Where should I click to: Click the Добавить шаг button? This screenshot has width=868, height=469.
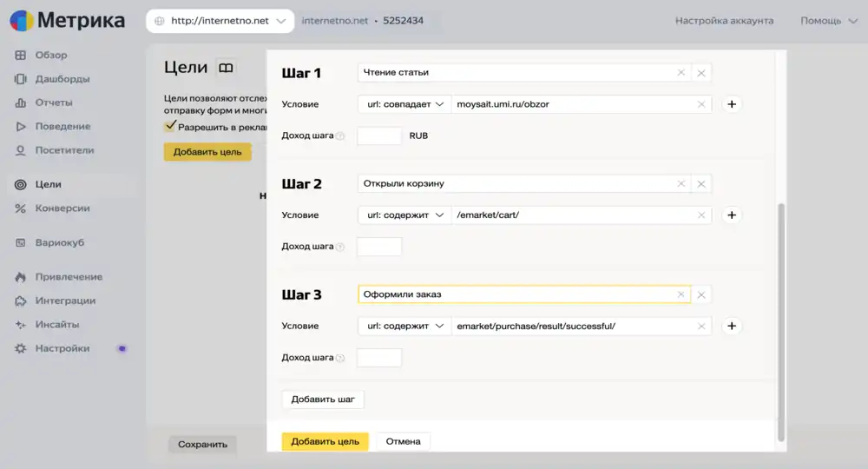click(323, 400)
